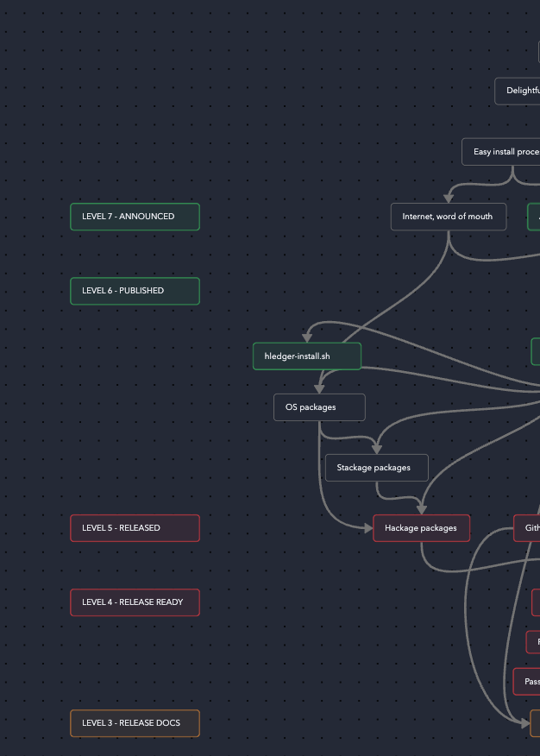Viewport: 540px width, 756px height.
Task: Select the green node beside 'Internet, word of mouth'
Action: pos(535,217)
